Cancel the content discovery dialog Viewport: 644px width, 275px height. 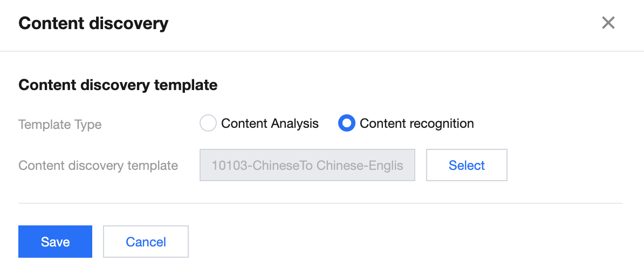coord(146,242)
